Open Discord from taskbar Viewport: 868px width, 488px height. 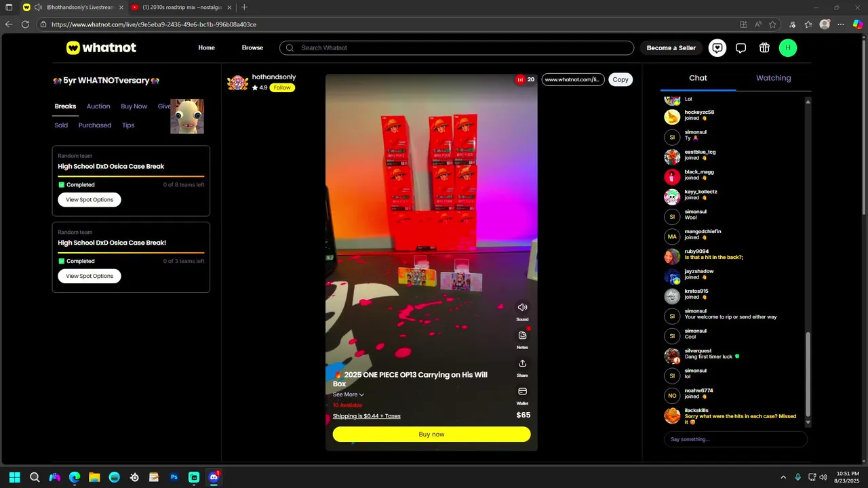coord(214,477)
